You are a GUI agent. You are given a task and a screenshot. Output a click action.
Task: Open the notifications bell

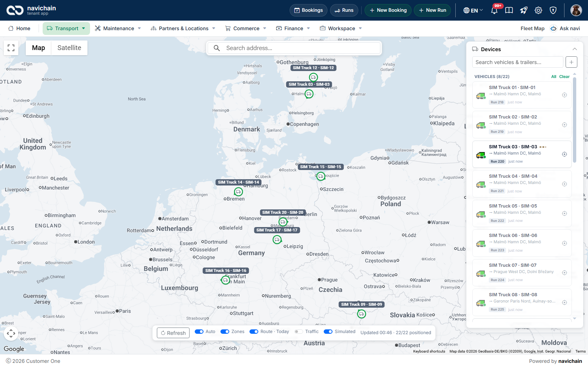coord(494,10)
